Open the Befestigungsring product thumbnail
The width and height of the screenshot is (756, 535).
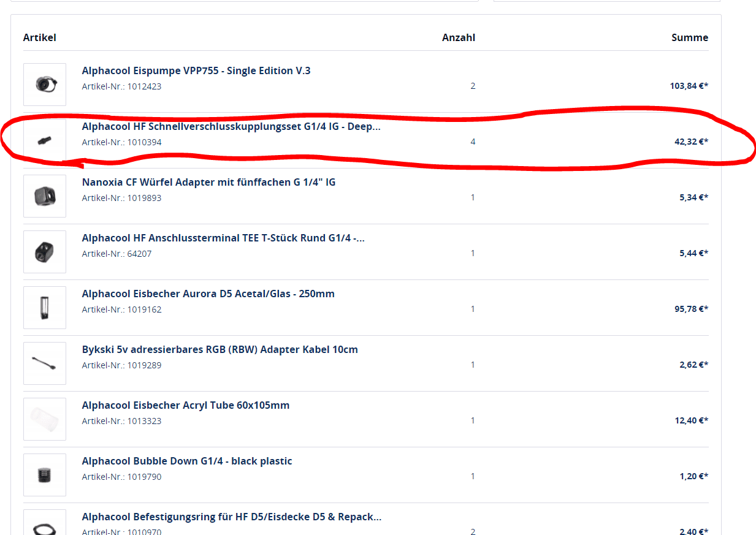click(x=45, y=522)
